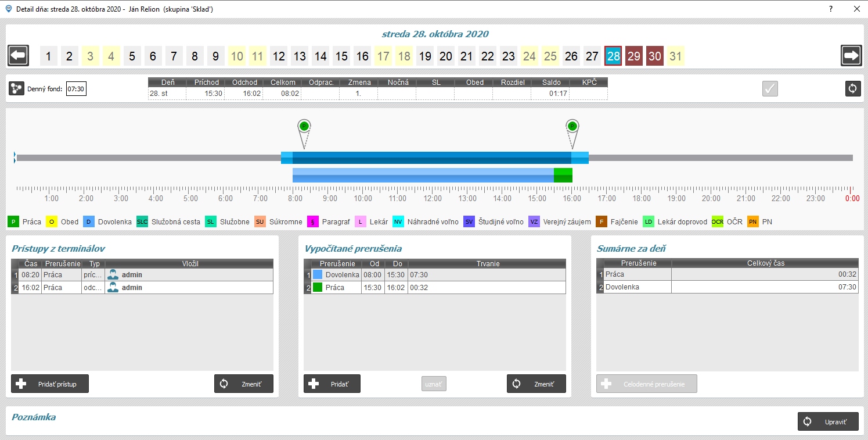Click the Súkromne SU legend icon
Image resolution: width=868 pixels, height=440 pixels.
click(x=260, y=221)
